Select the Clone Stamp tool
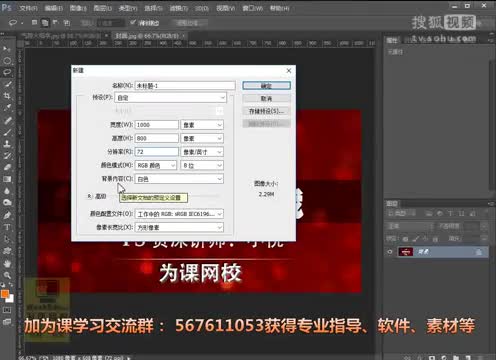The height and width of the screenshot is (360, 496). (x=7, y=144)
